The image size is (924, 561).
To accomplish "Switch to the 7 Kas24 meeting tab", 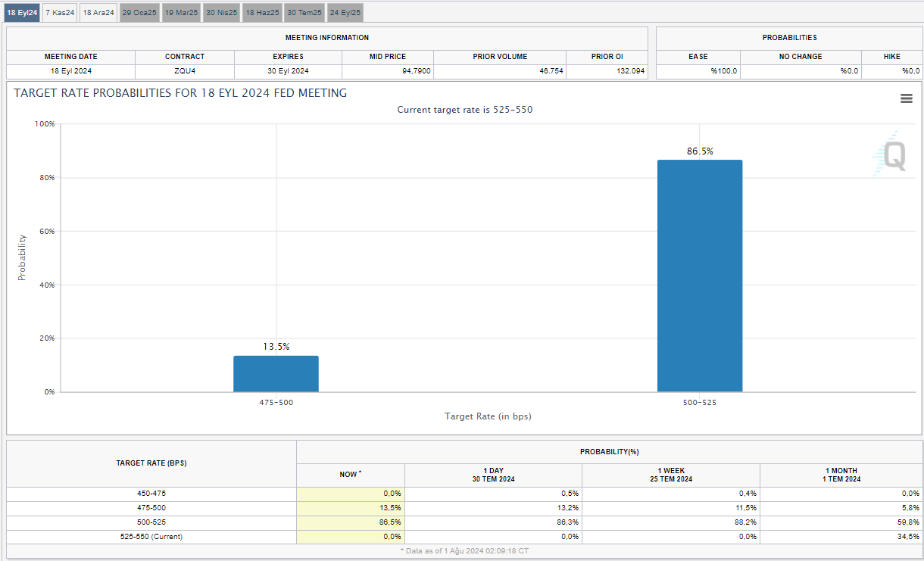I will coord(60,13).
